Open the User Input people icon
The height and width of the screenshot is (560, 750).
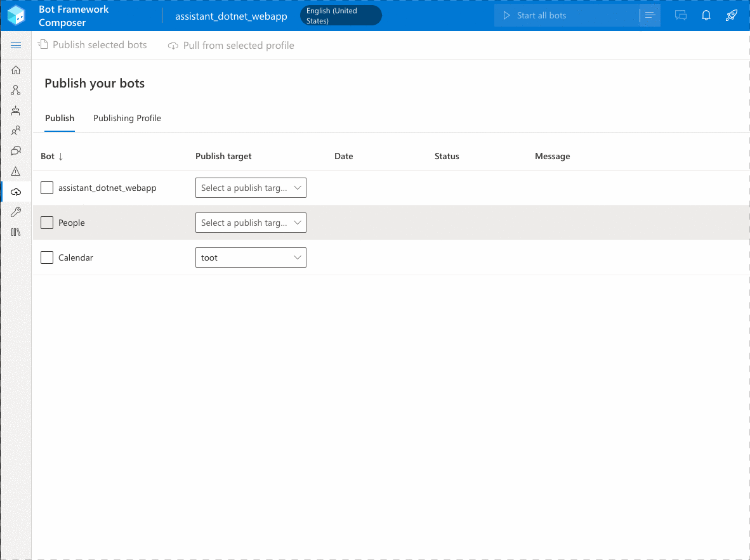point(16,131)
